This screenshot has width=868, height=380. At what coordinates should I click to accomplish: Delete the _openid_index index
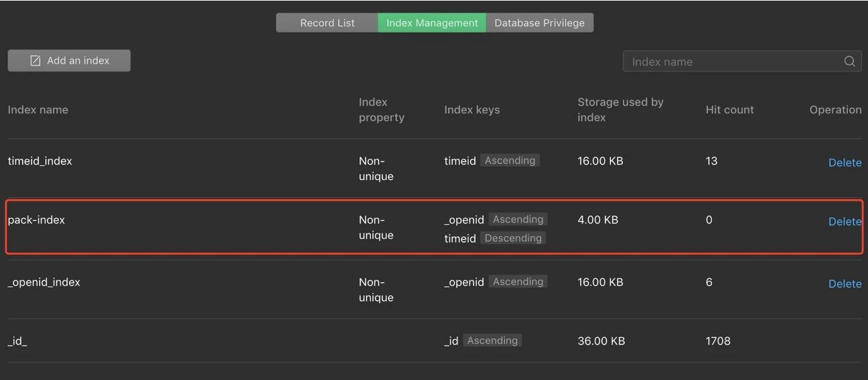[x=845, y=284]
